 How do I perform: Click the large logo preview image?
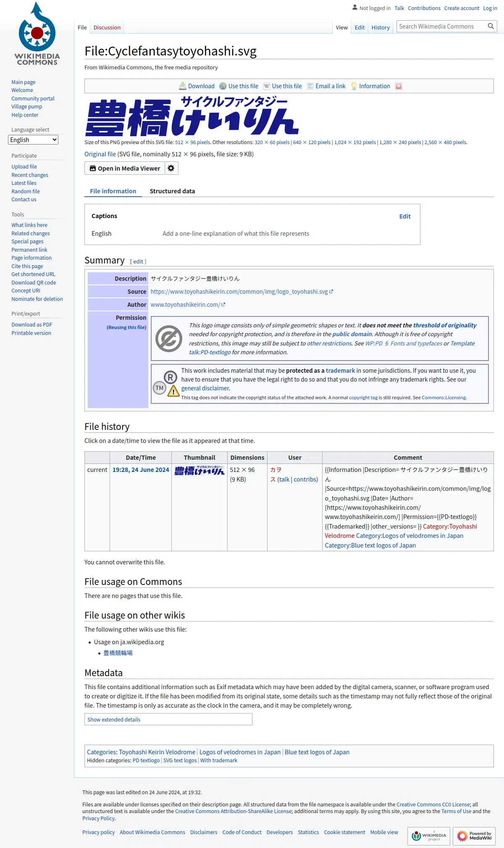pyautogui.click(x=192, y=116)
